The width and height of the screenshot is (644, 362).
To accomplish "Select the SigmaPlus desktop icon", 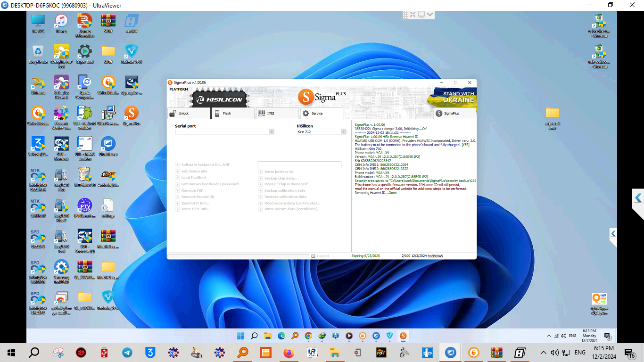I will click(x=132, y=115).
